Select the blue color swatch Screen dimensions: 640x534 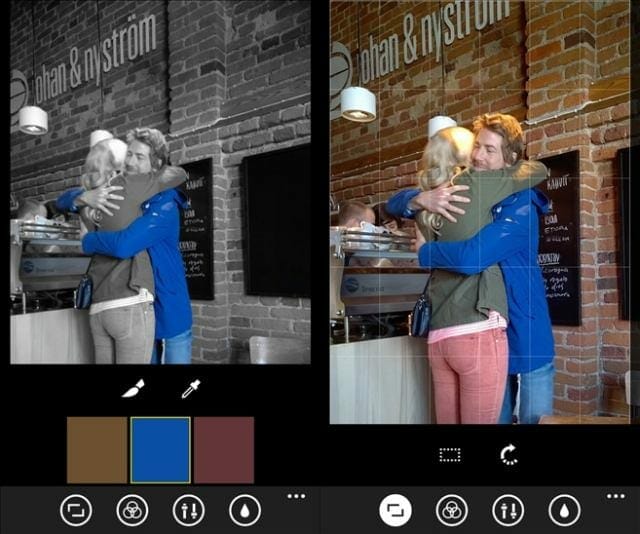coord(160,450)
